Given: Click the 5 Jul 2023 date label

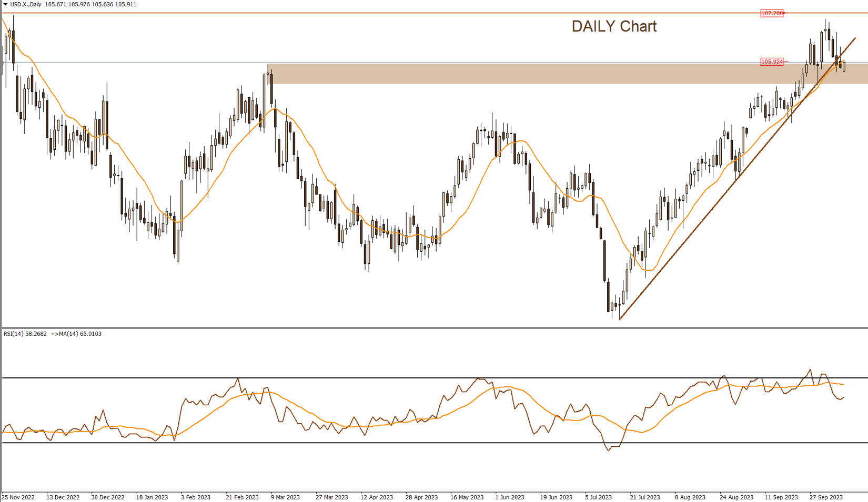Looking at the screenshot, I should (x=599, y=497).
